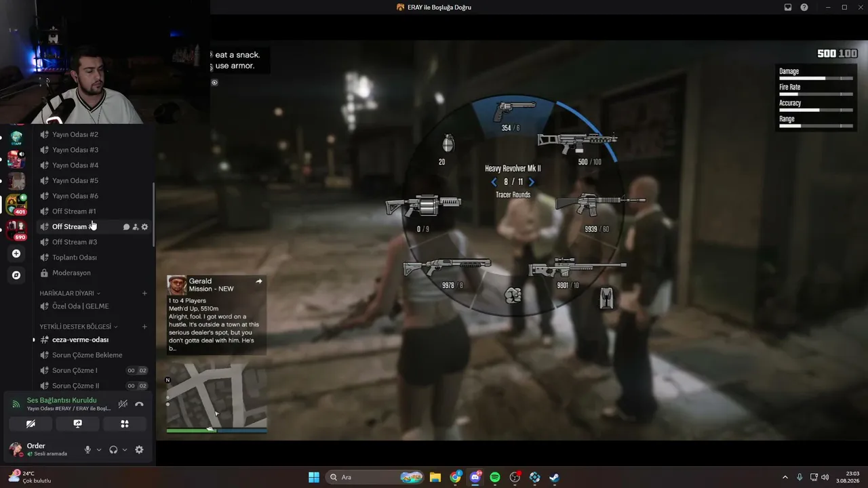Open Order user profile panel

pos(42,449)
